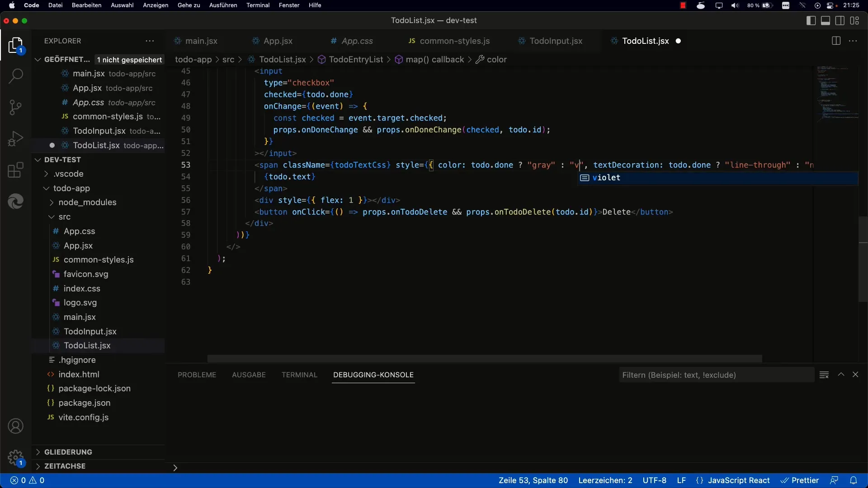
Task: Click the feedback icon in status bar
Action: coord(834,480)
